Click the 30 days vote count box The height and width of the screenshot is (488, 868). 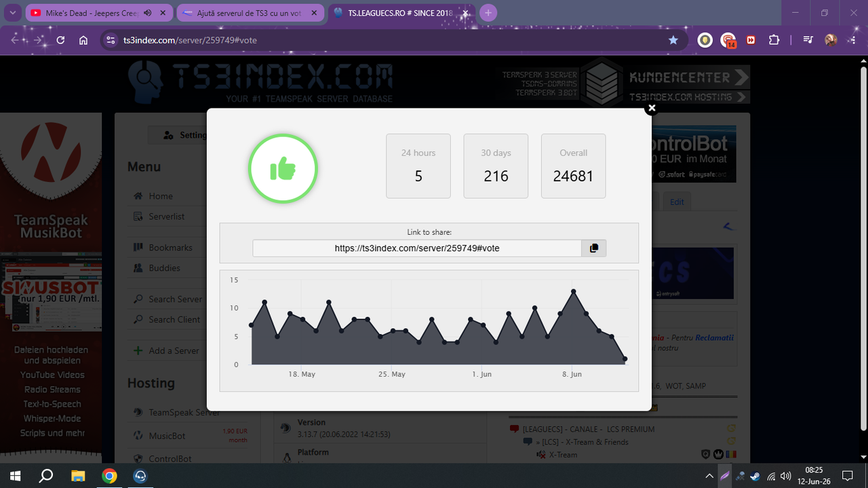pyautogui.click(x=496, y=166)
